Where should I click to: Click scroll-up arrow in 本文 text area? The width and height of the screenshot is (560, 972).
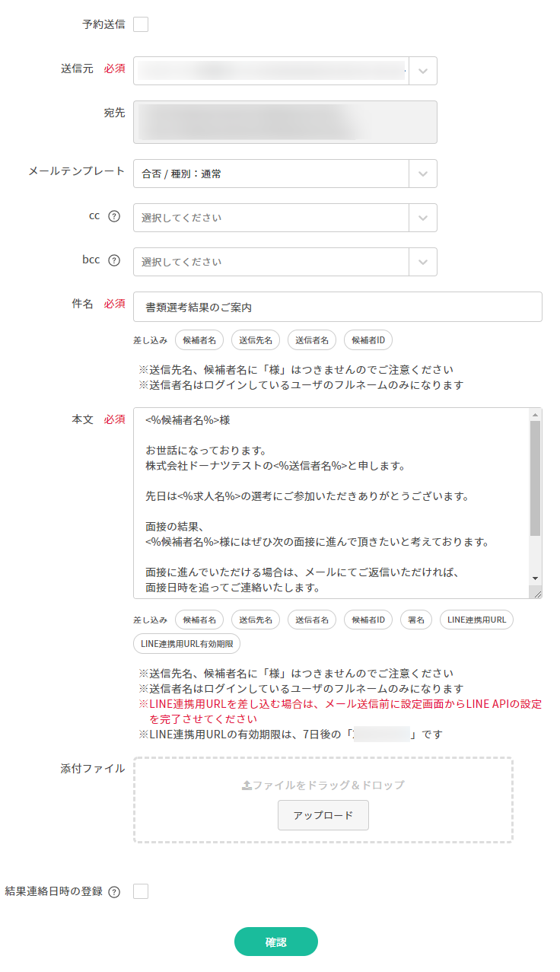click(x=535, y=415)
